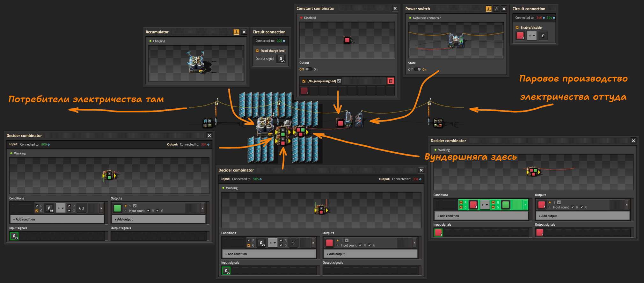Click green 344 network ID in Power switch connection
The height and width of the screenshot is (283, 644).
(549, 18)
